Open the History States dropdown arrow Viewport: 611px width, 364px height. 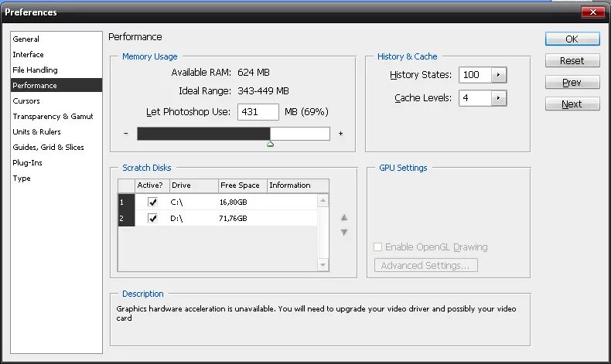[x=498, y=75]
